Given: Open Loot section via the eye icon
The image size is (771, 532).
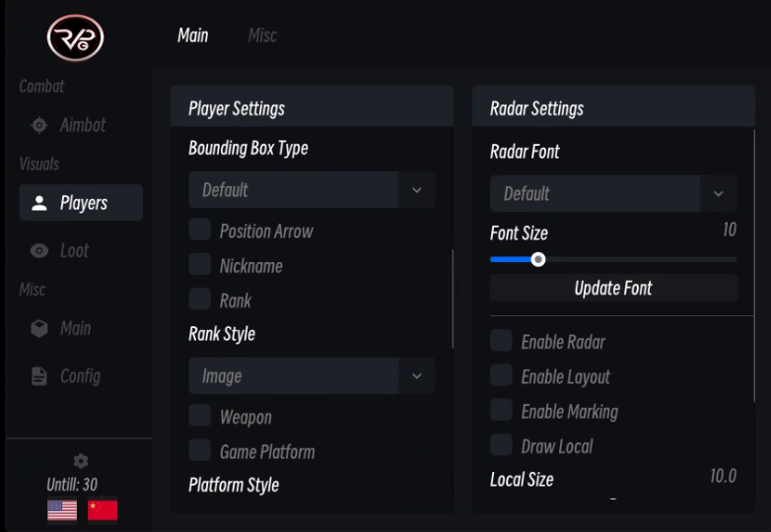Looking at the screenshot, I should [x=39, y=251].
